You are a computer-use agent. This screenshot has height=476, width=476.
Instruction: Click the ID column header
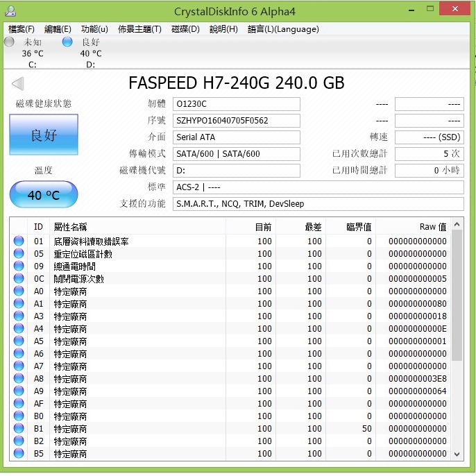tap(39, 226)
